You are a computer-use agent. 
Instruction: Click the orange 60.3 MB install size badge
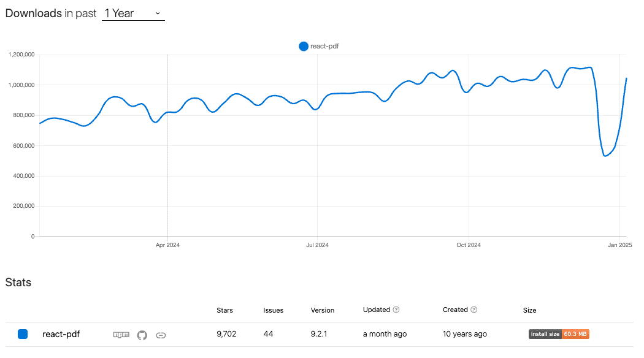pos(575,333)
